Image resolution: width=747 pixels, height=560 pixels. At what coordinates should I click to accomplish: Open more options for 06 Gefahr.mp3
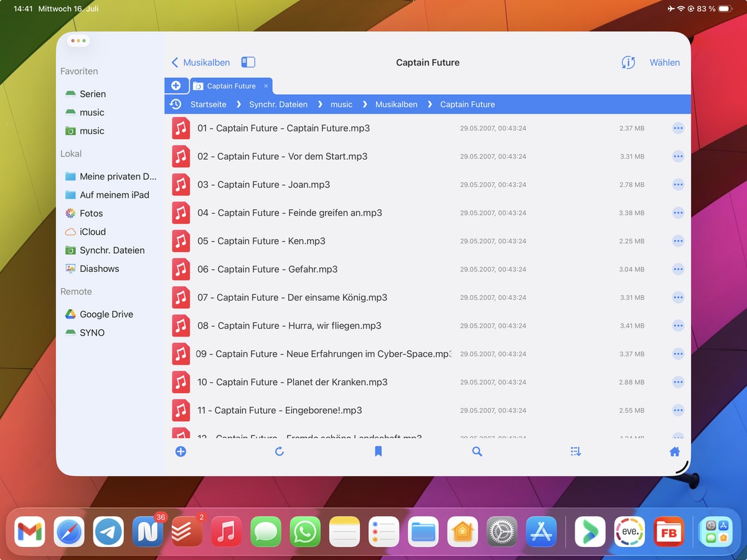(678, 269)
